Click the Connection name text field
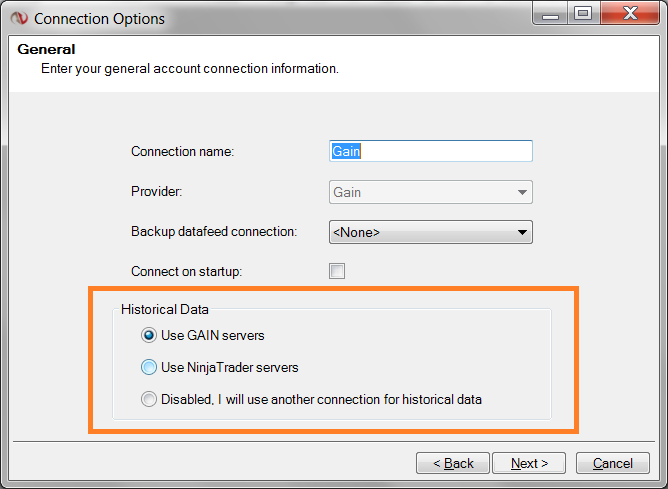668x489 pixels. [x=431, y=151]
